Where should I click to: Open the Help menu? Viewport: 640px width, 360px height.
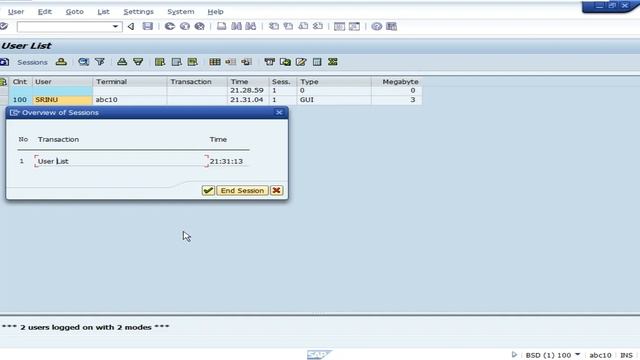point(215,12)
